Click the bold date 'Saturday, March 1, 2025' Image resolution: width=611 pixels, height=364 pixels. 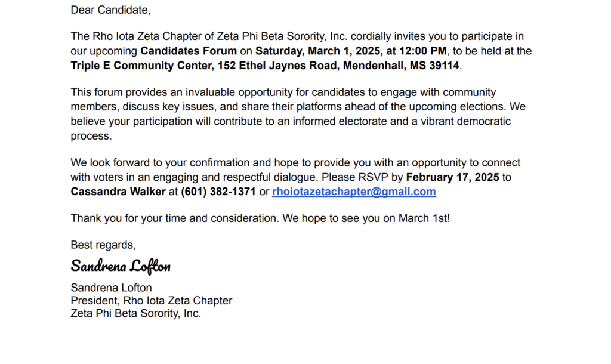(317, 51)
